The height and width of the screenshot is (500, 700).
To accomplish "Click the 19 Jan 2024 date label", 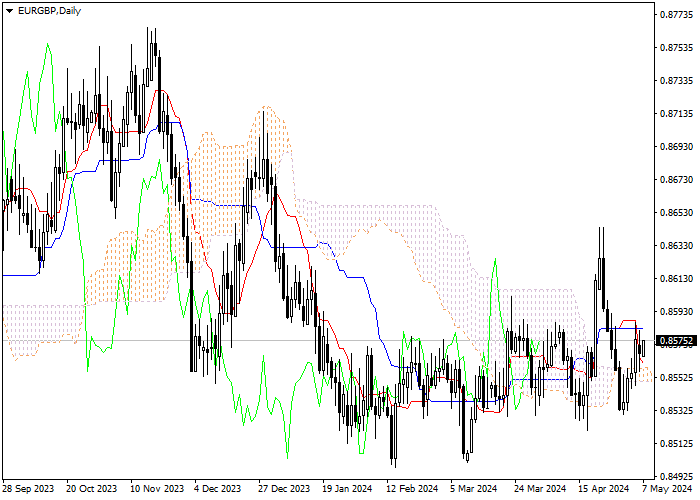I will (347, 489).
